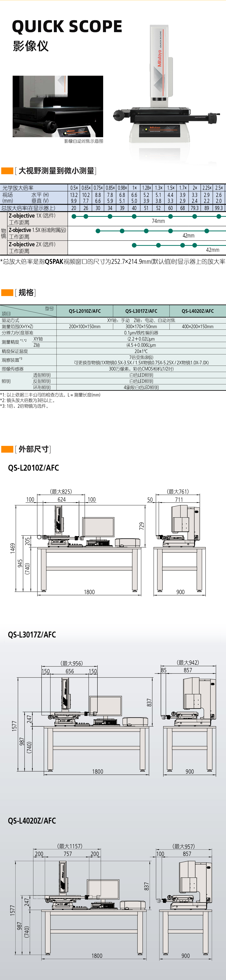Select the QS-L4020Z/AFC column header
Screen dimensions: 226x980
click(198, 311)
